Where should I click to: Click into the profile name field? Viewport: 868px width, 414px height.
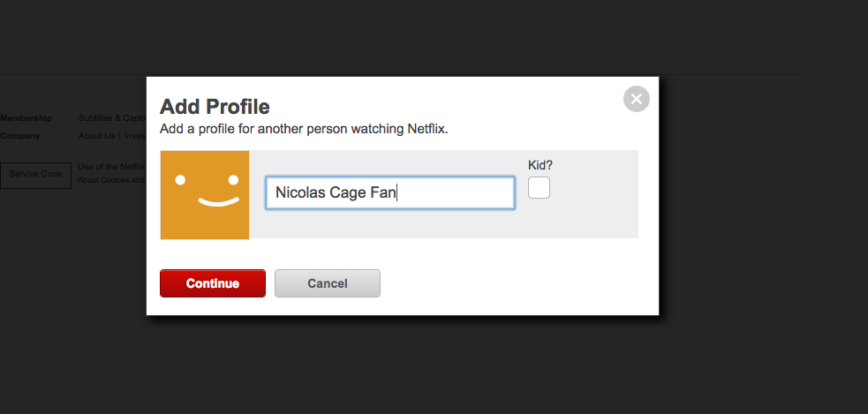389,192
